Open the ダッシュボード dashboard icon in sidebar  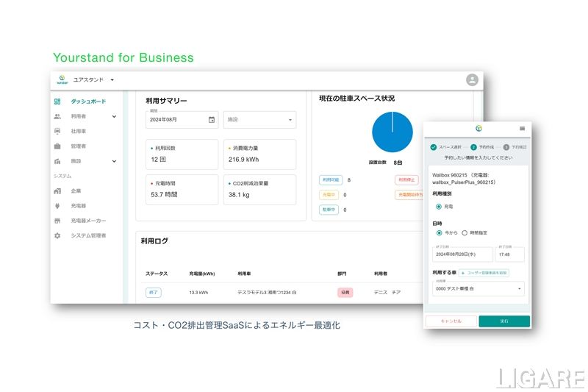coord(57,101)
